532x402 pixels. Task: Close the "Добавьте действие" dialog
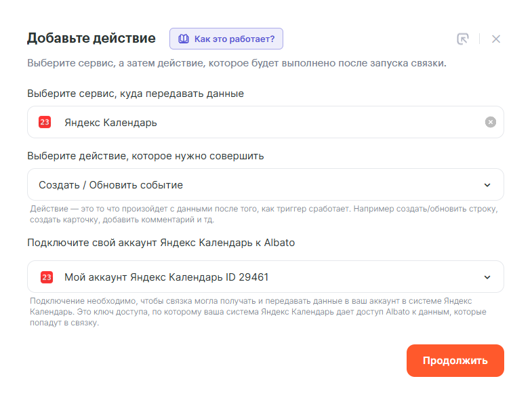click(496, 39)
